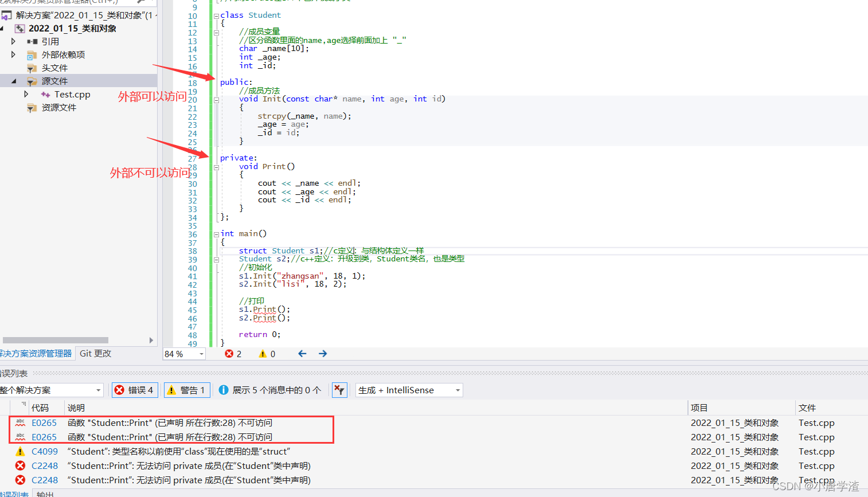The height and width of the screenshot is (497, 868).
Task: Click the 源文件 filter folder icon
Action: click(33, 81)
